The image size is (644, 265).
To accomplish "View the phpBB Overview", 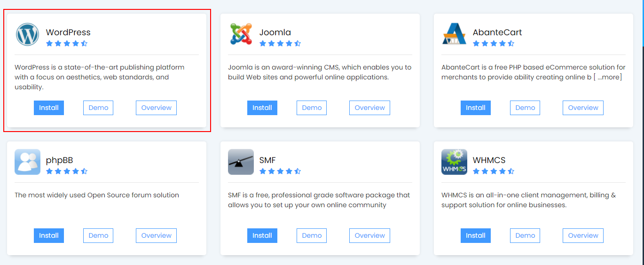I will (x=156, y=235).
